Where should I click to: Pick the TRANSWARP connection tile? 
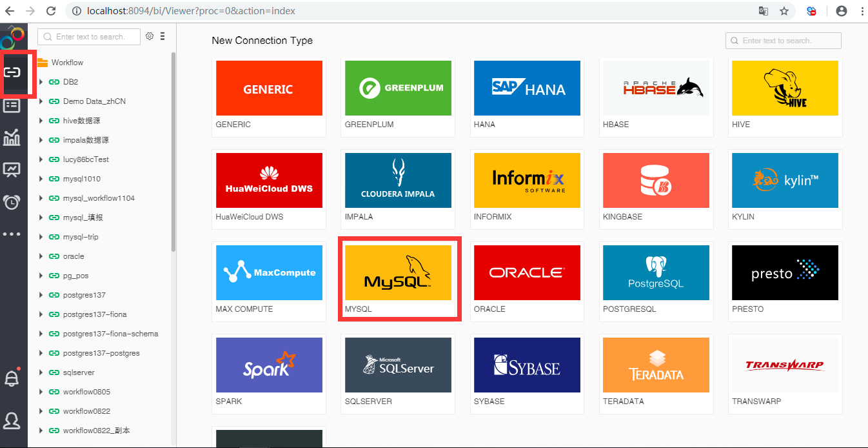(785, 373)
